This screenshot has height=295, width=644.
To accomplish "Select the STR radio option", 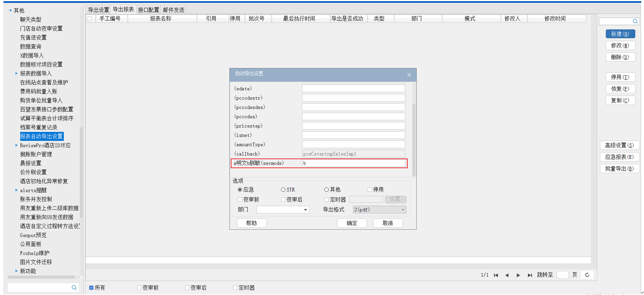I will coord(283,190).
